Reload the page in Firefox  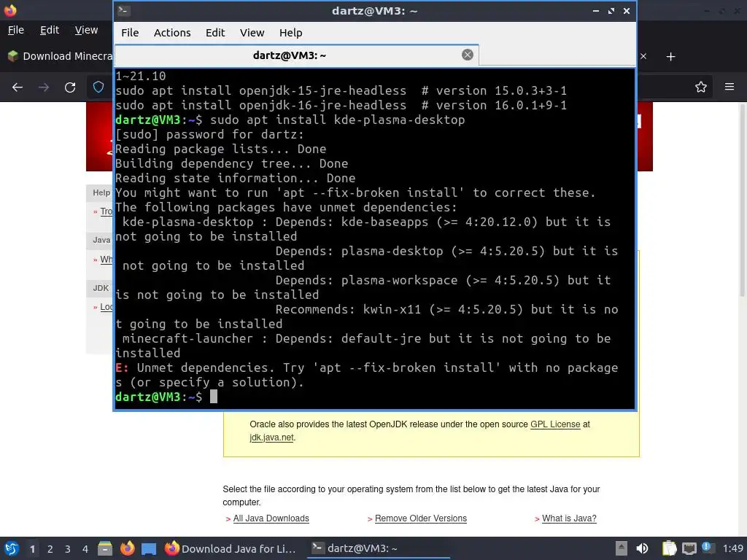pyautogui.click(x=70, y=87)
